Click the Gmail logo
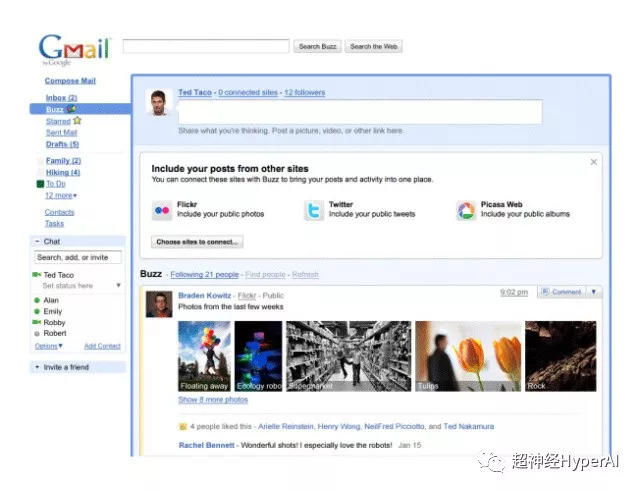 pyautogui.click(x=74, y=49)
